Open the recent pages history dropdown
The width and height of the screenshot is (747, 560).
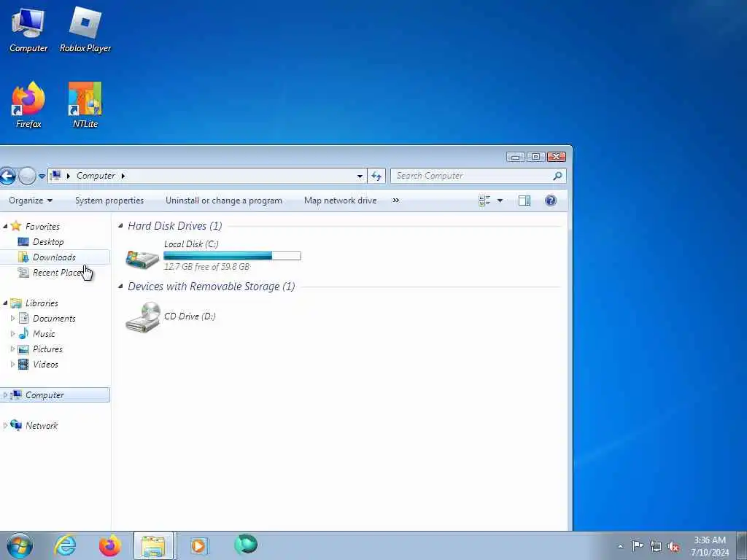(42, 176)
